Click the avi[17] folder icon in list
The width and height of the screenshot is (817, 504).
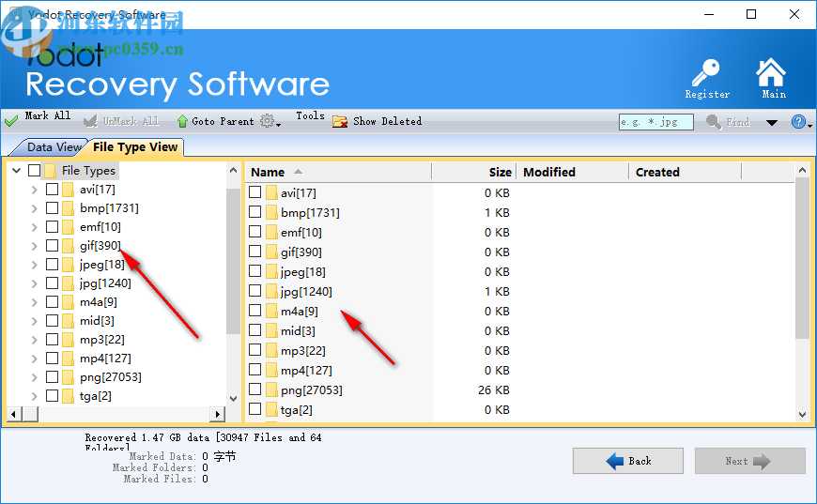coord(271,192)
